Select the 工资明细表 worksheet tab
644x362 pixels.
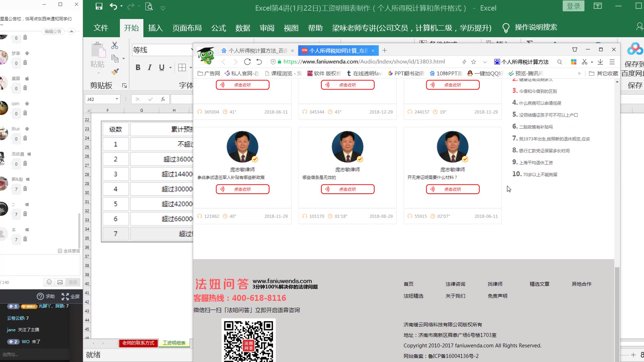(174, 343)
